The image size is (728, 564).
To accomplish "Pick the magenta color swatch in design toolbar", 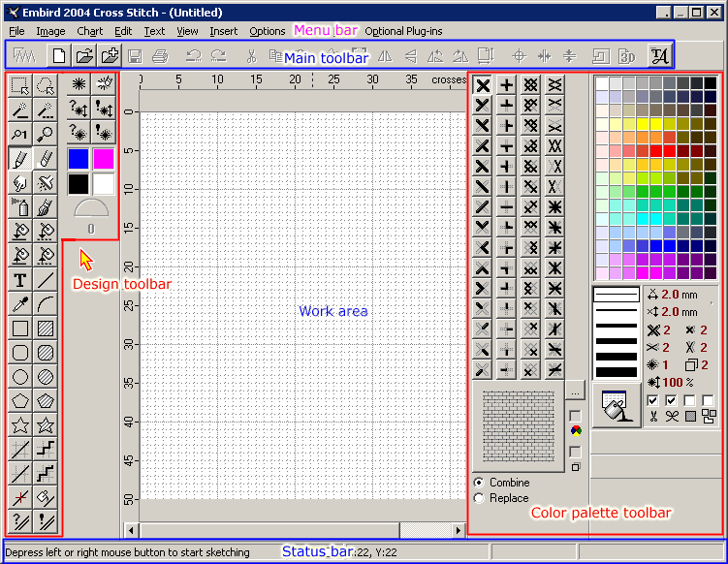I will 103,158.
